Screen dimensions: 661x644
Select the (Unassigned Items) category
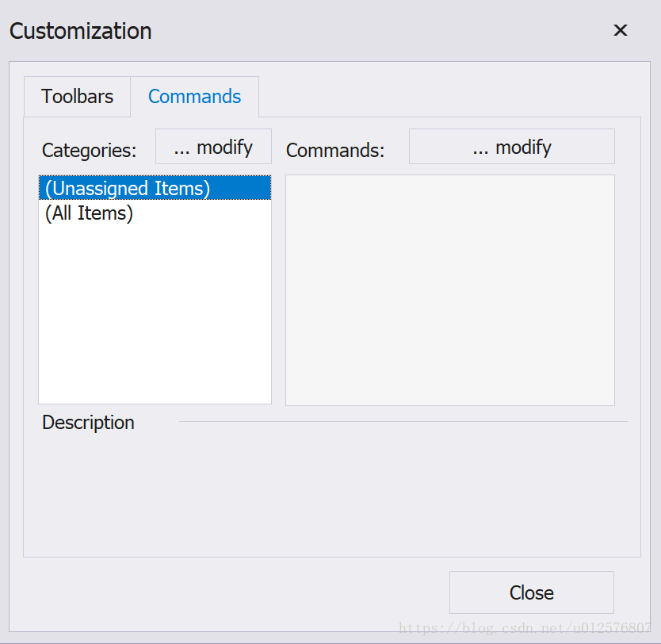tap(155, 188)
